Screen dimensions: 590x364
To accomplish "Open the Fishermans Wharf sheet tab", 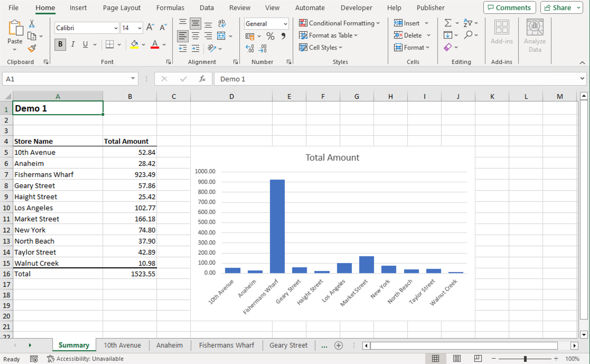I will coord(226,345).
